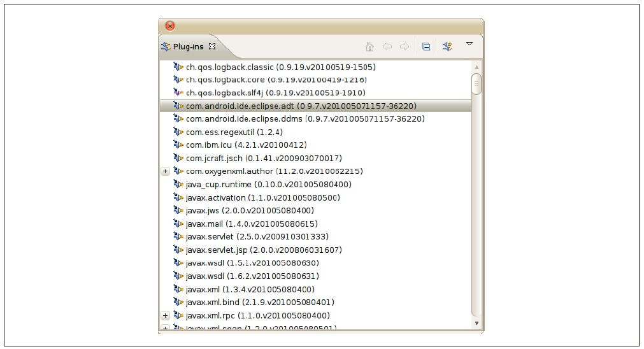Close the Plug-ins tab via its X
This screenshot has width=644, height=349.
pyautogui.click(x=212, y=46)
